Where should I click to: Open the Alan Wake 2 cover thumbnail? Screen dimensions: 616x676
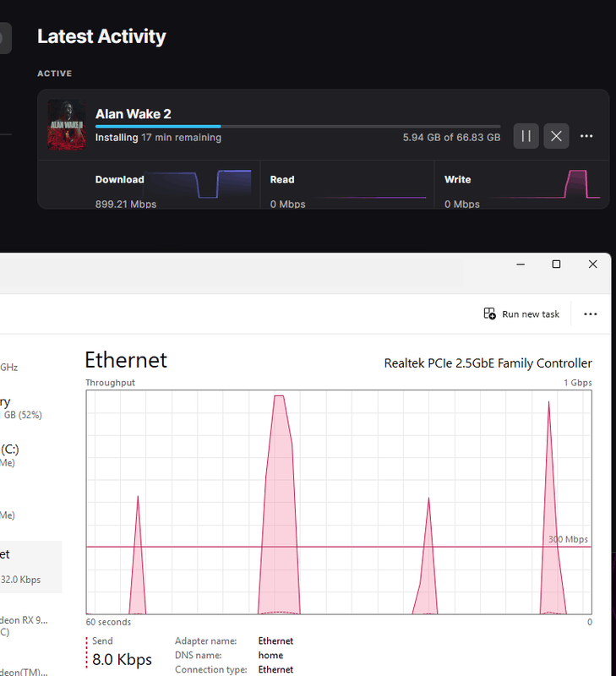coord(67,125)
